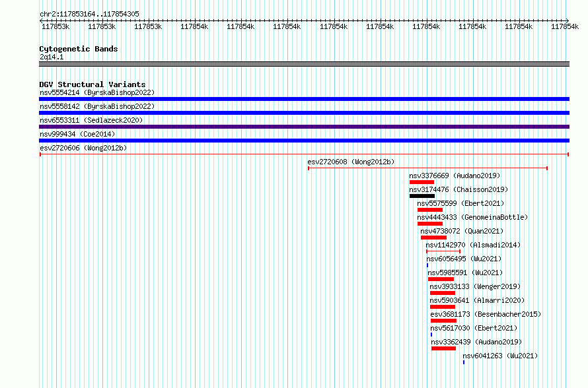Open variant label esv2720608 (Wong2012b)
Image resolution: width=588 pixels, height=388 pixels.
(351, 162)
